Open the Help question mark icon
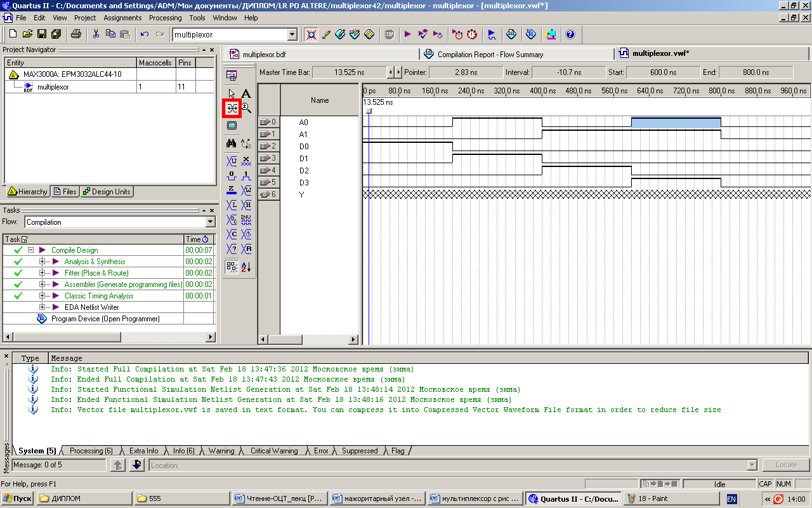Image resolution: width=812 pixels, height=508 pixels. pos(570,34)
